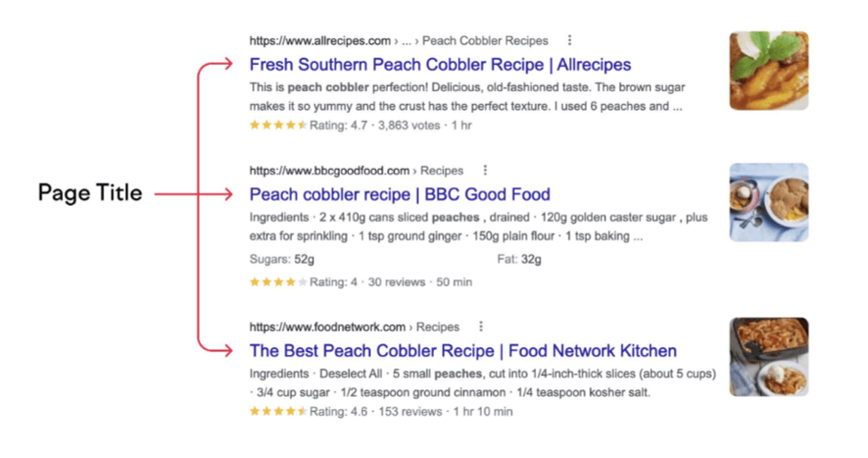Click the Food Network 4.6 star rating icons
Viewport: 868px width, 458px height.
(278, 412)
